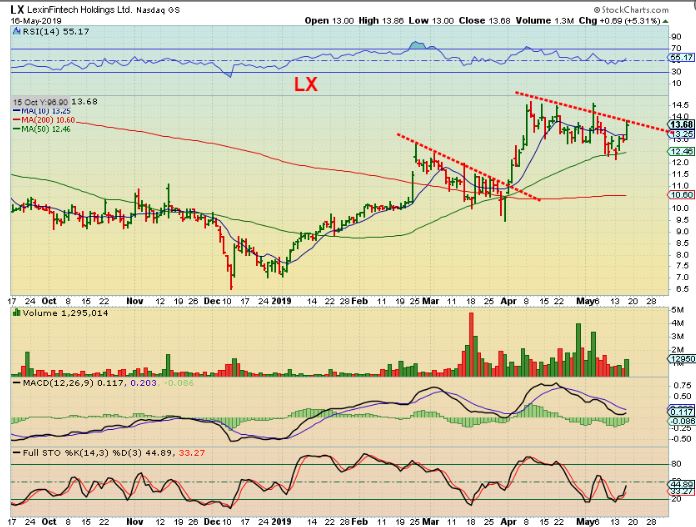This screenshot has height=527, width=696.
Task: Click the Volume 1.3M header value
Action: pyautogui.click(x=545, y=20)
